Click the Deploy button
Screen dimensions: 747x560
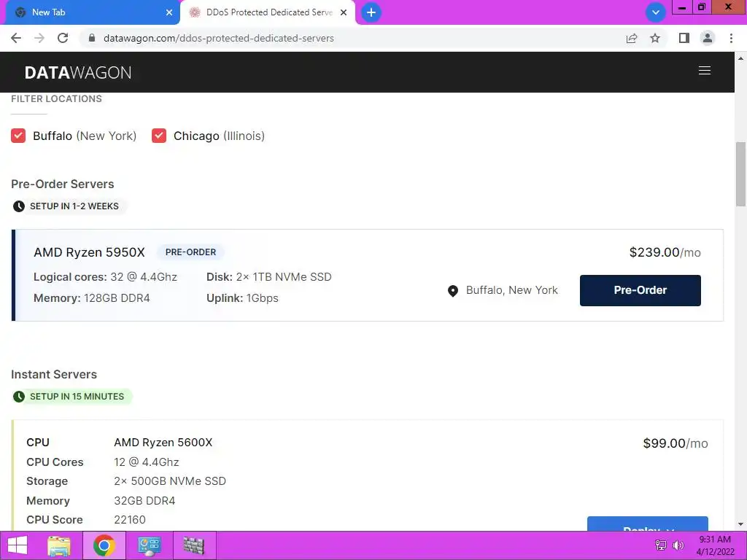[648, 524]
